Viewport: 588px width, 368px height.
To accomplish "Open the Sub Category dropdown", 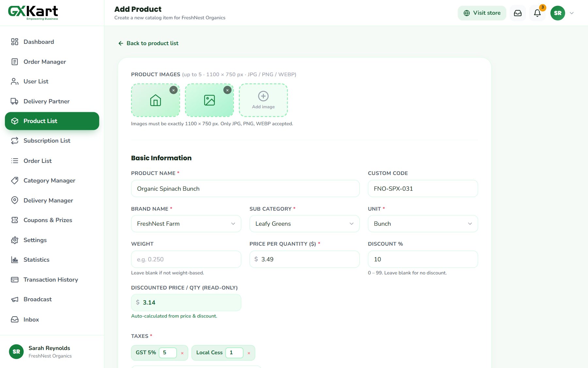I will [x=304, y=224].
